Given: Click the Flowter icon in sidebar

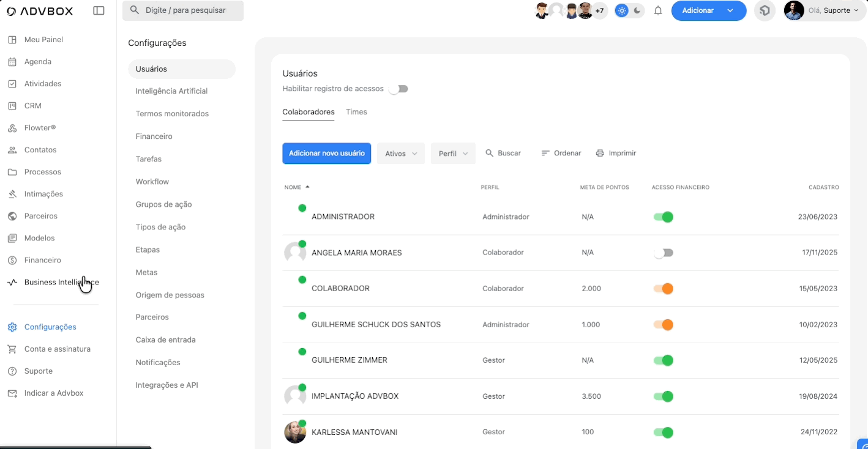Looking at the screenshot, I should (x=12, y=128).
